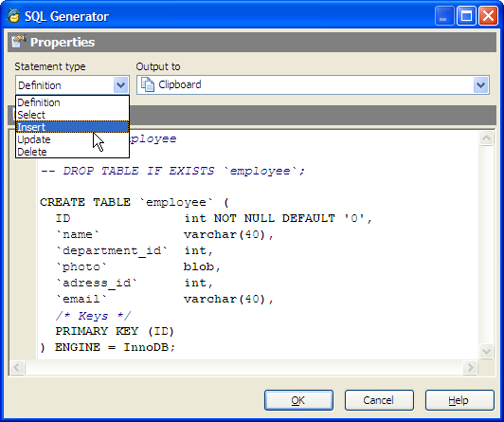Select the Clipboard output combo box
This screenshot has width=504, height=422.
point(313,85)
